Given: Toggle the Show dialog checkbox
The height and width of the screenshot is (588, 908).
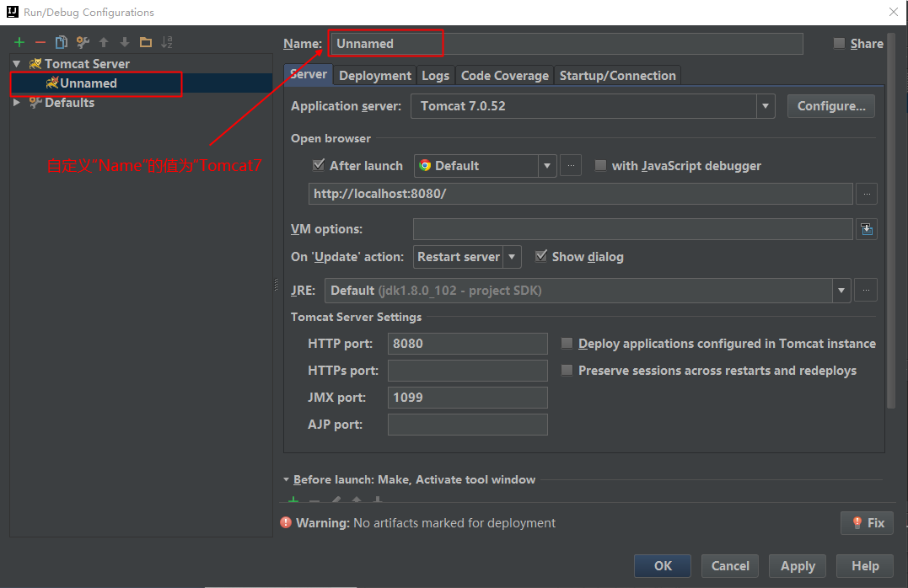Looking at the screenshot, I should click(541, 256).
